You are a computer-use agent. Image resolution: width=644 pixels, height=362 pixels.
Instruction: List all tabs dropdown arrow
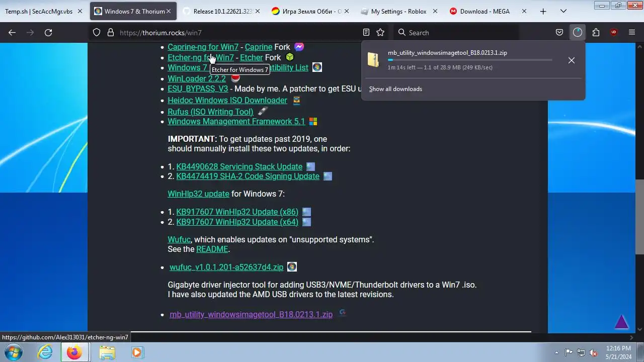(562, 11)
